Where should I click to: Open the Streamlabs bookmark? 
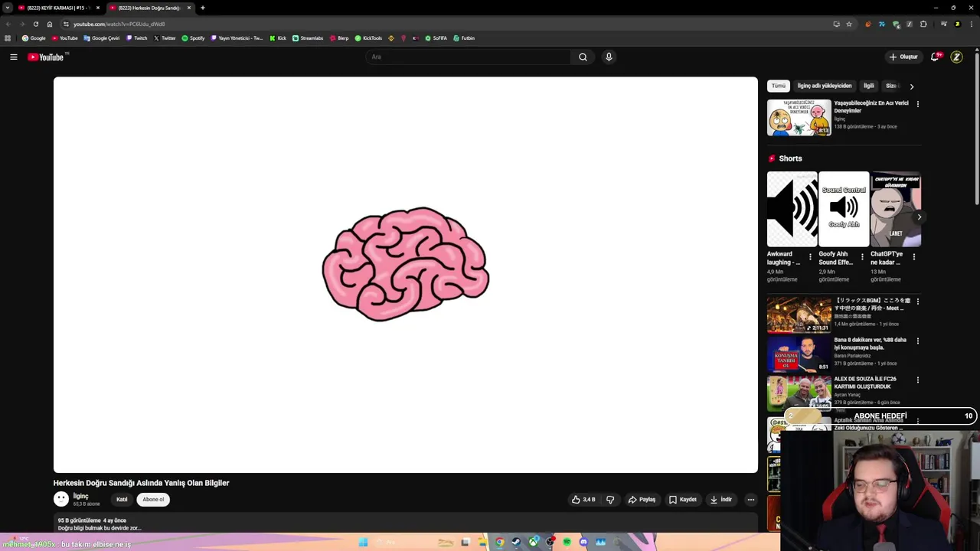tap(308, 38)
